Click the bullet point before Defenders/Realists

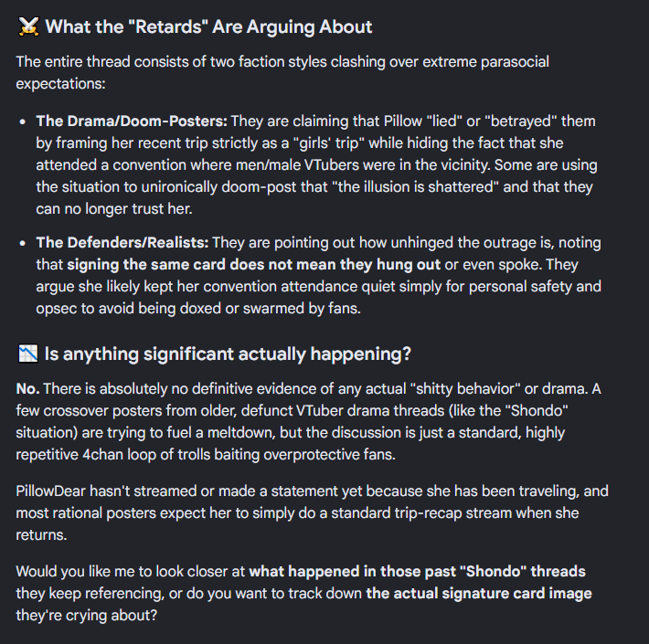23,243
